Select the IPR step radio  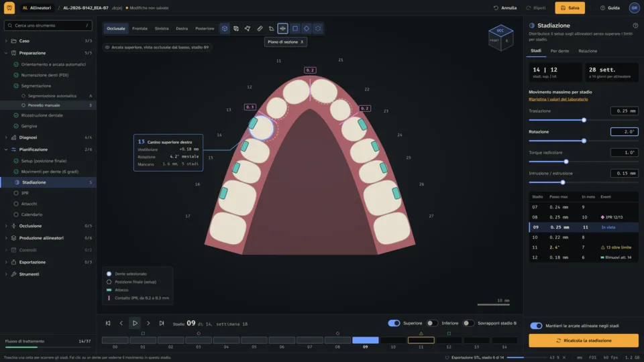pos(16,193)
